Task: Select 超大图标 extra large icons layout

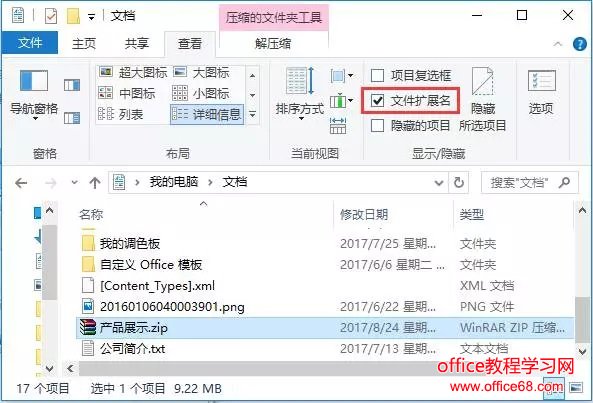Action: pyautogui.click(x=133, y=72)
